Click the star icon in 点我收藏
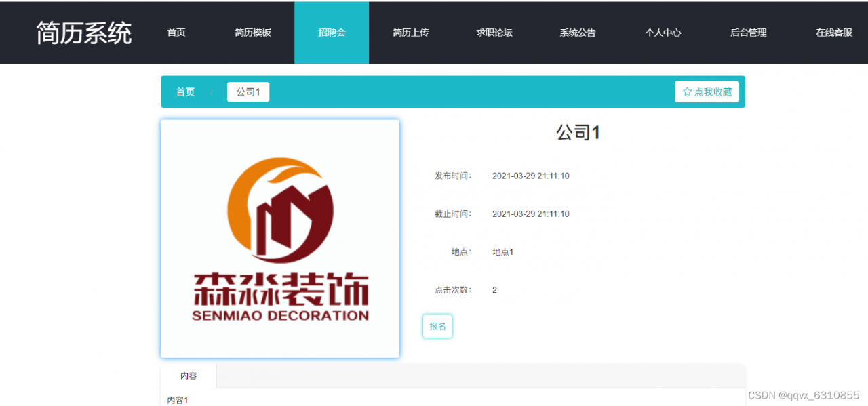868x406 pixels. tap(687, 92)
